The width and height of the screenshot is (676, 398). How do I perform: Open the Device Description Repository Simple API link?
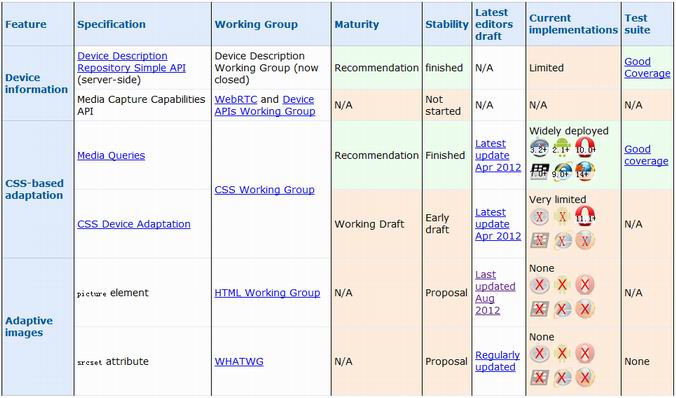pos(131,62)
